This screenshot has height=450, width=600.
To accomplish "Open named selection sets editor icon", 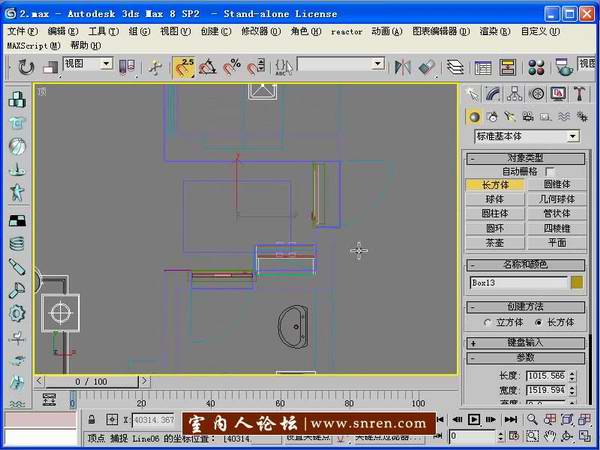I will (x=283, y=67).
